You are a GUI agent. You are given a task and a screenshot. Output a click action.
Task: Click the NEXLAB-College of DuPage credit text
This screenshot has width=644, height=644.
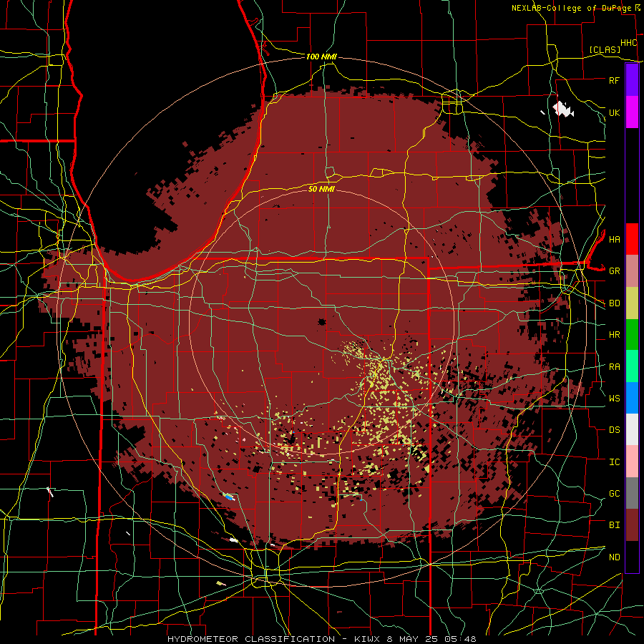571,8
